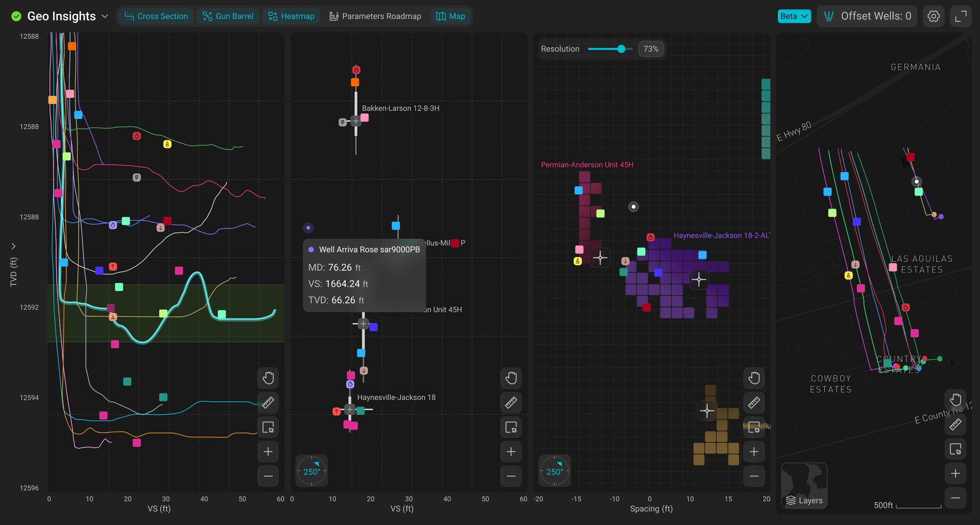Toggle the Gun Barrel view
The height and width of the screenshot is (525, 980).
(x=228, y=16)
